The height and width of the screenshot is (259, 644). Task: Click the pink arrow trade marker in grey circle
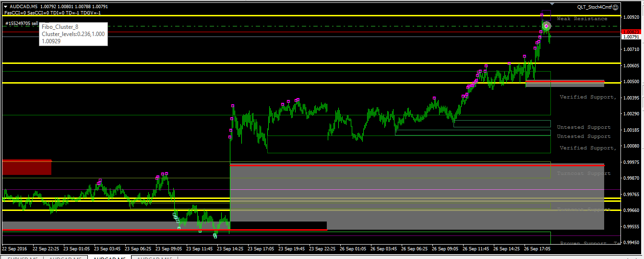click(546, 26)
